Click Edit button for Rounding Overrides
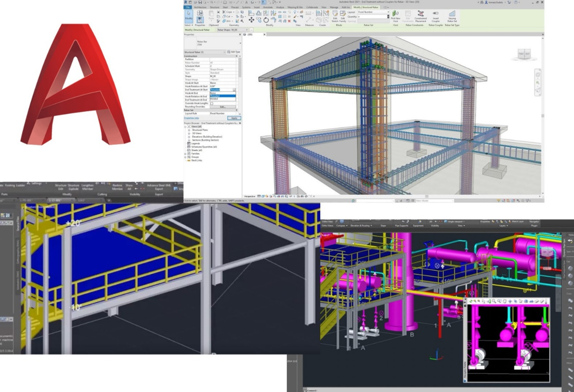 click(x=223, y=107)
